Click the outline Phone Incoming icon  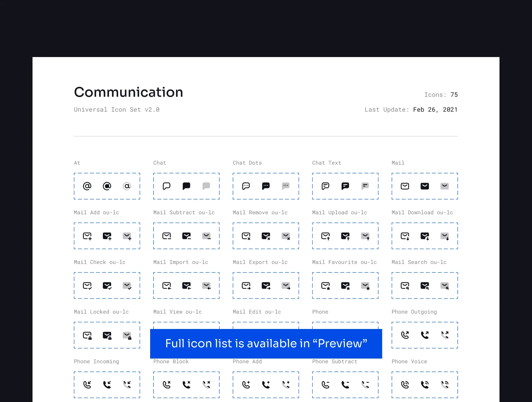click(x=87, y=385)
